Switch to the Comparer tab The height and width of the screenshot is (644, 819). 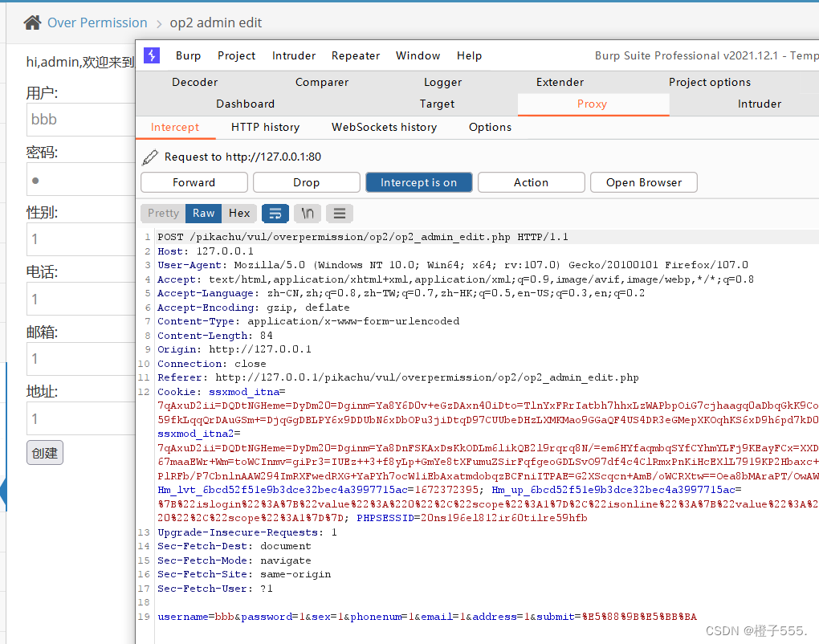[x=322, y=82]
